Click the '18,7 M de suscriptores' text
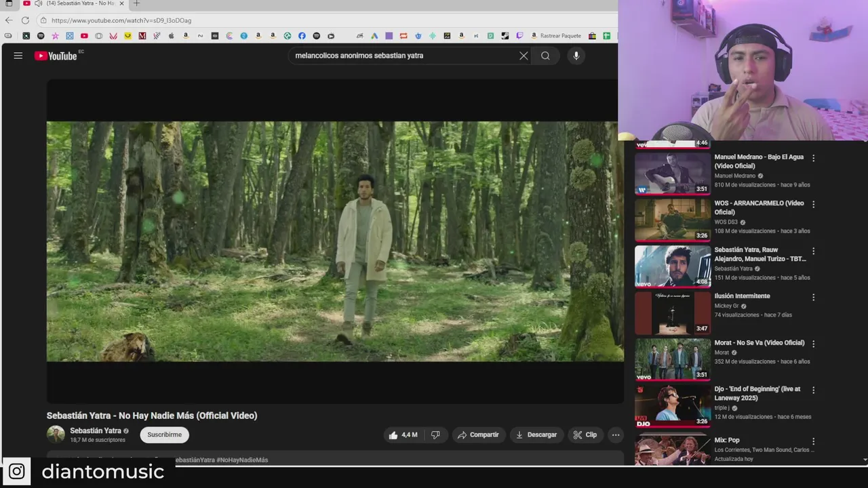 98,441
